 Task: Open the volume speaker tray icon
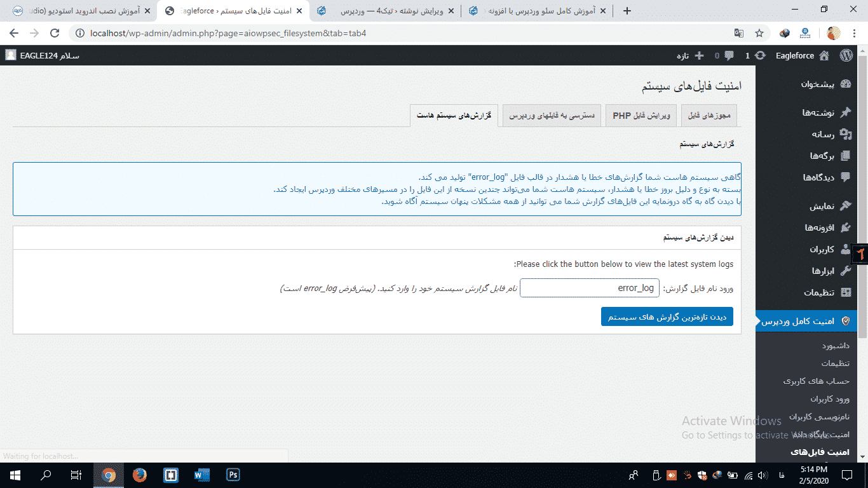tap(763, 475)
